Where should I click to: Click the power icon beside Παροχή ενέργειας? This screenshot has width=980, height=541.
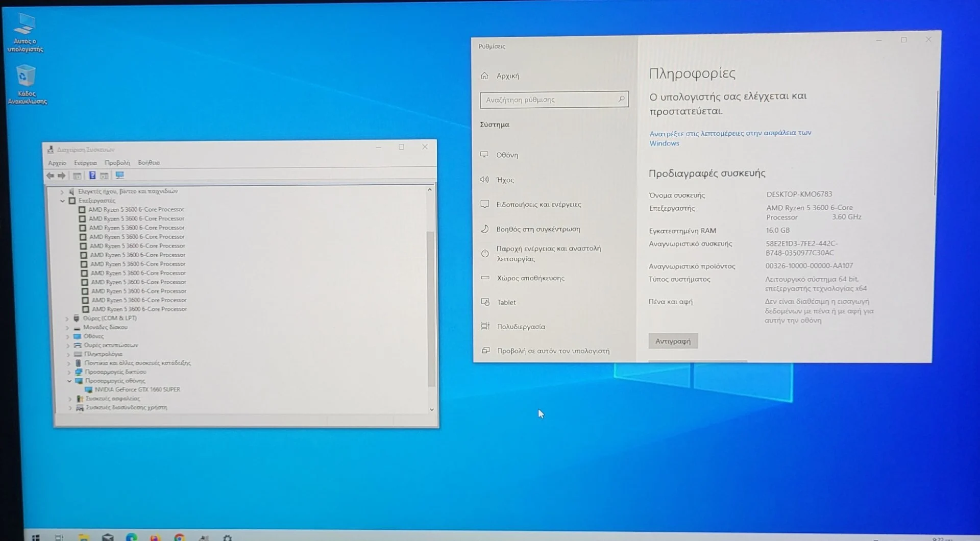point(485,253)
